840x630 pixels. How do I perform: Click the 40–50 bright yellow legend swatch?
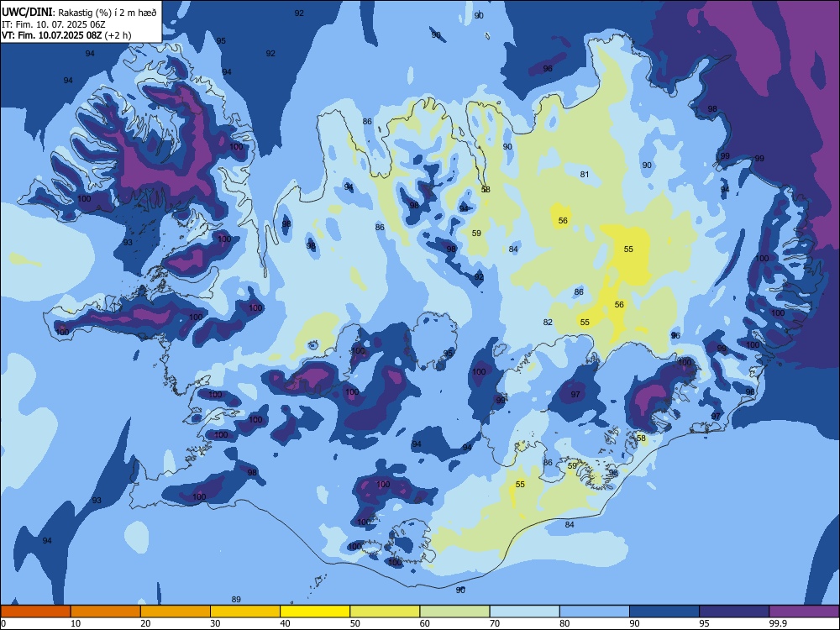pyautogui.click(x=315, y=612)
